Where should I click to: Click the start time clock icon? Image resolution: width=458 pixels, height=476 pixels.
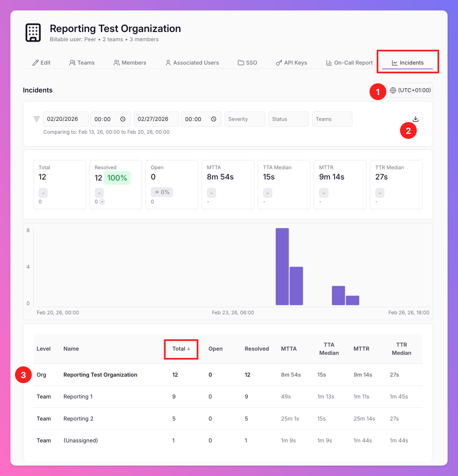tap(123, 119)
